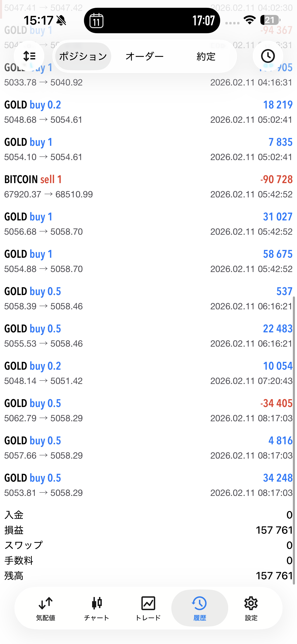Tap the calendar icon in Dynamic Island

click(x=96, y=20)
